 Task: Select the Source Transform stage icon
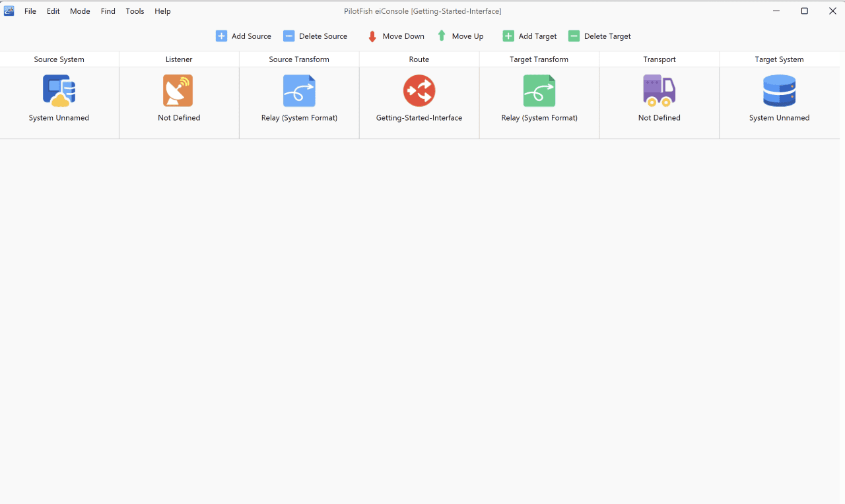click(299, 90)
